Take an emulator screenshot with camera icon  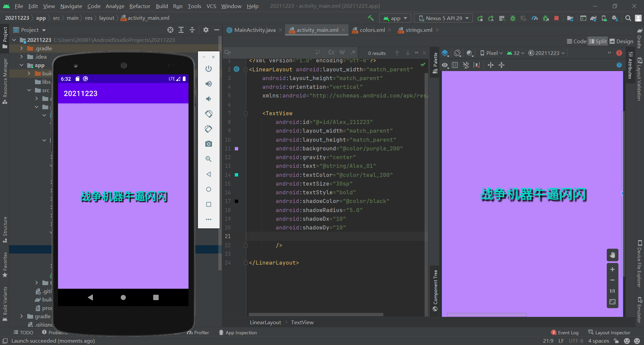click(x=208, y=144)
